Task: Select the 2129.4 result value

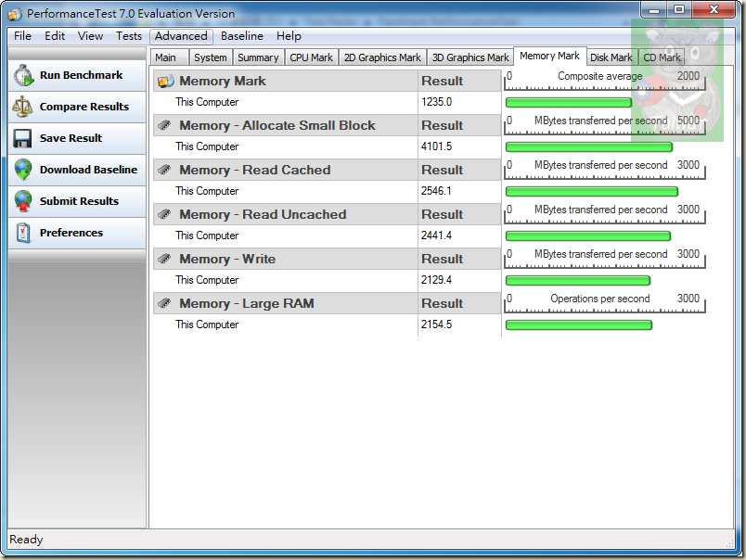Action: coord(436,280)
